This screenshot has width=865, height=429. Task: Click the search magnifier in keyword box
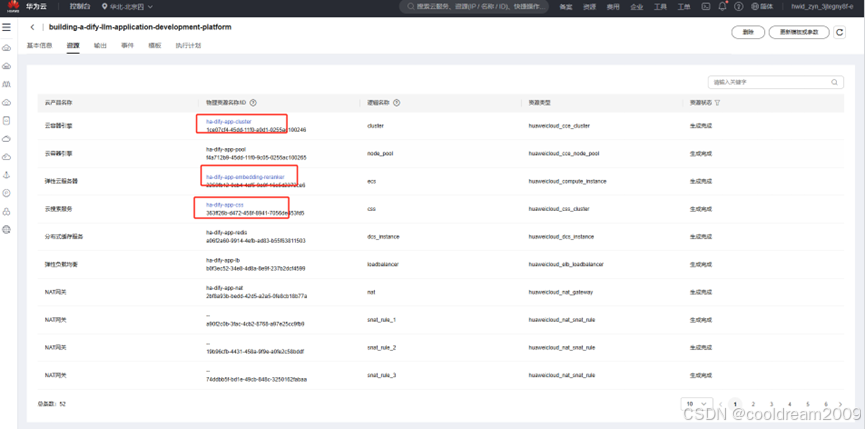point(834,82)
